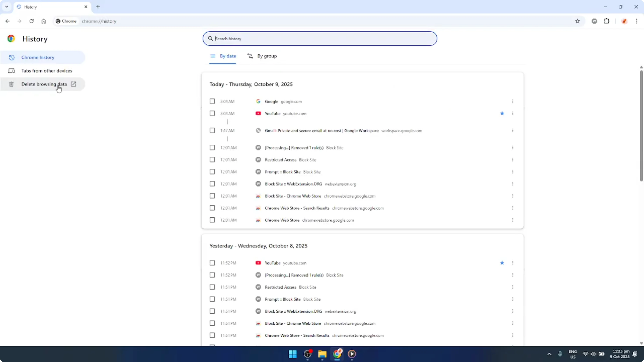
Task: Click bookmark star on 11:52 PM YouTube entry
Action: 502,263
